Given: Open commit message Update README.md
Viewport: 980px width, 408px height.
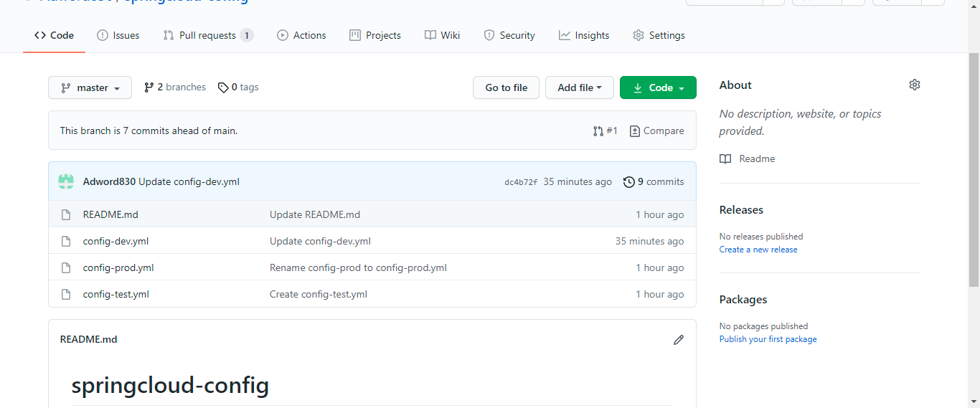Looking at the screenshot, I should 315,214.
